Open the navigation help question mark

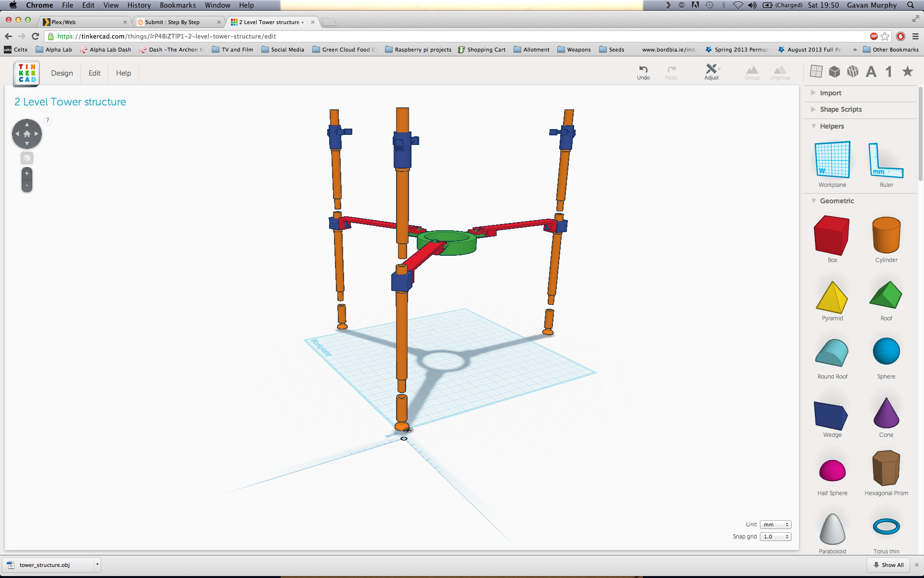(x=48, y=120)
